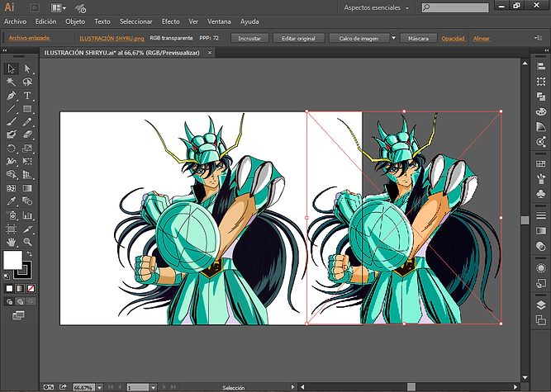Click the Máscara button
The image size is (551, 392).
[x=418, y=38]
